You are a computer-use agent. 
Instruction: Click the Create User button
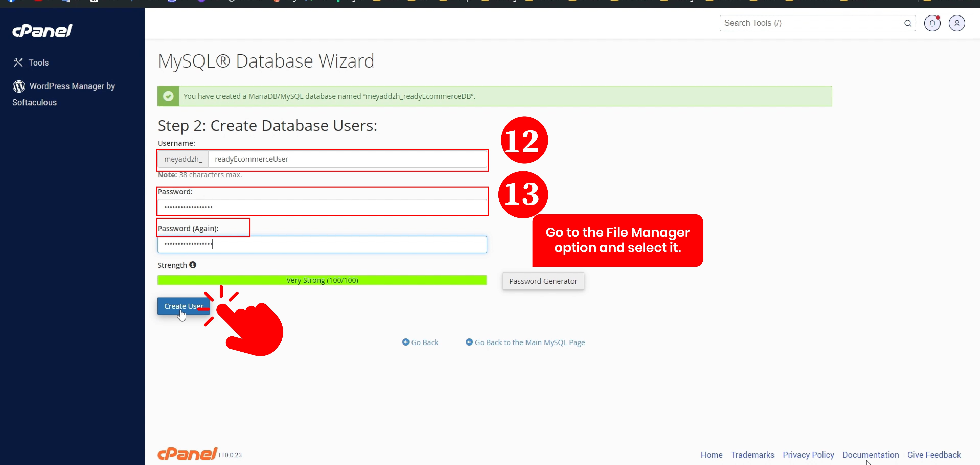tap(183, 306)
